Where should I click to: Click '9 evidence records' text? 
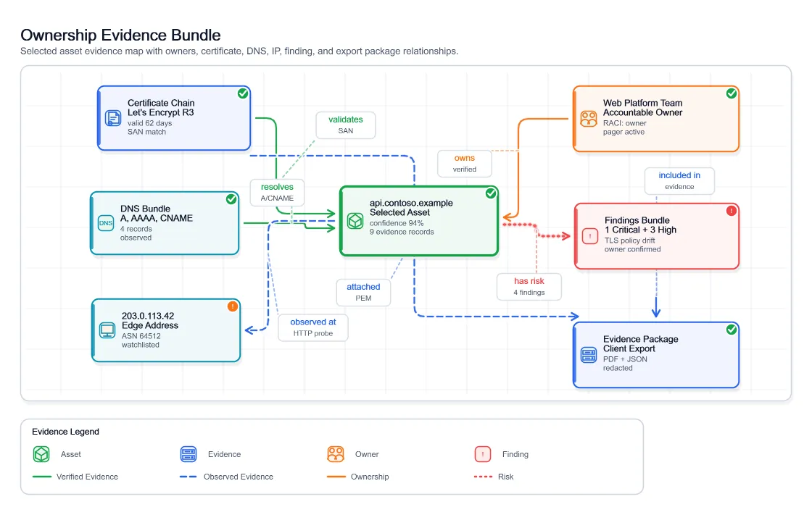click(x=402, y=232)
